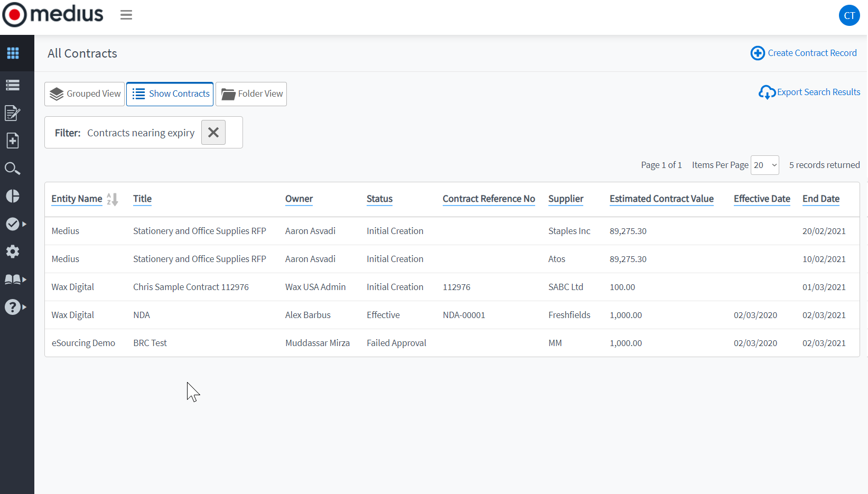The image size is (868, 494).
Task: Click the Freshfields supplier cell
Action: click(570, 315)
